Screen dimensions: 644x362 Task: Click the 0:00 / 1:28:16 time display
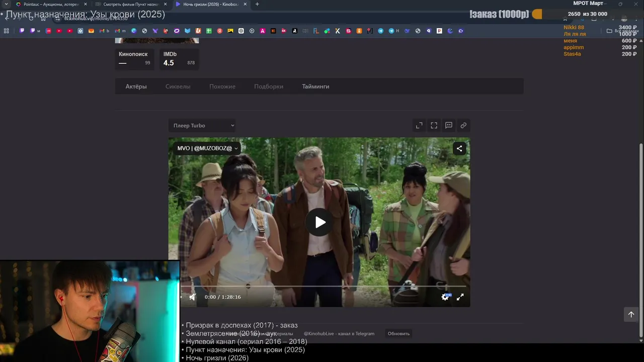tap(222, 297)
